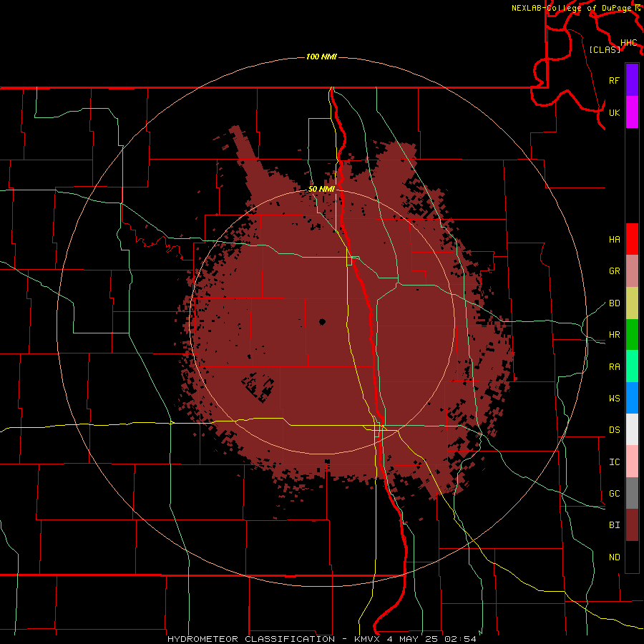Click the DS legend label
Screen dimensions: 644x644
pyautogui.click(x=614, y=430)
